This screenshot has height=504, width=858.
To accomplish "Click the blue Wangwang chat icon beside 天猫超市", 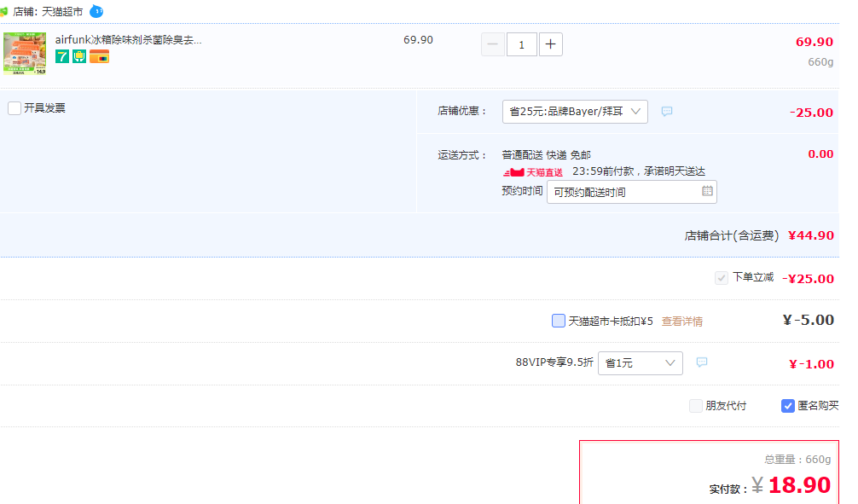I will [96, 11].
